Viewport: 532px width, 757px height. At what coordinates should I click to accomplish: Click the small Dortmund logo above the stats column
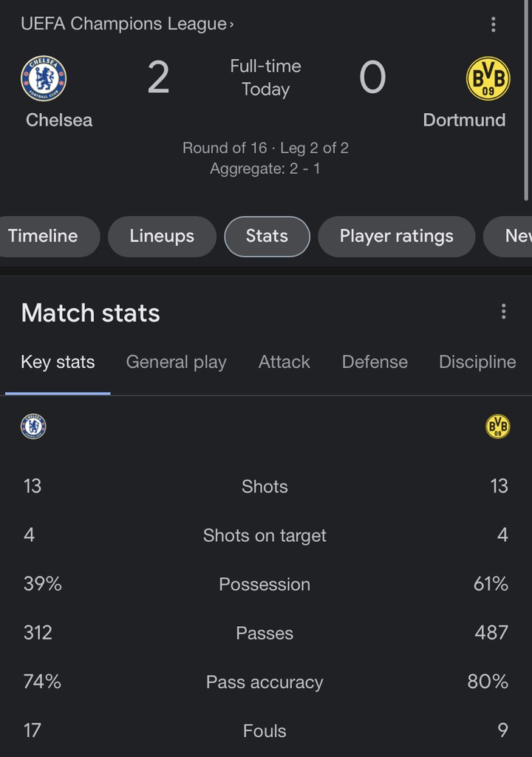point(497,427)
